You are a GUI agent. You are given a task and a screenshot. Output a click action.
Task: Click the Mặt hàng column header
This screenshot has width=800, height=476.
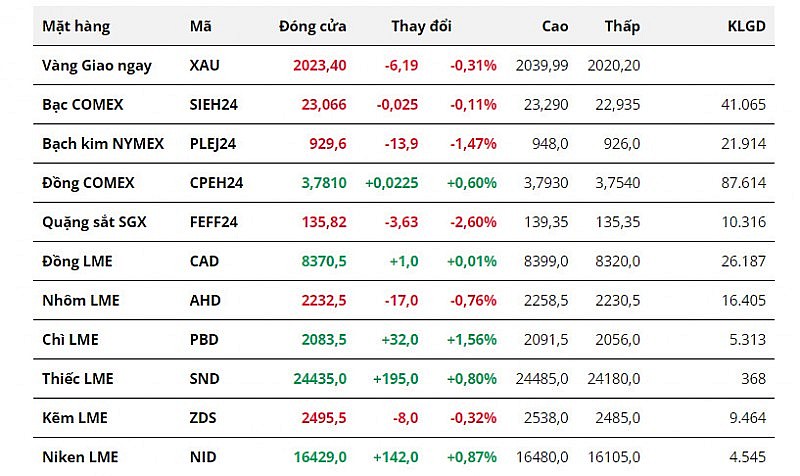pyautogui.click(x=76, y=26)
